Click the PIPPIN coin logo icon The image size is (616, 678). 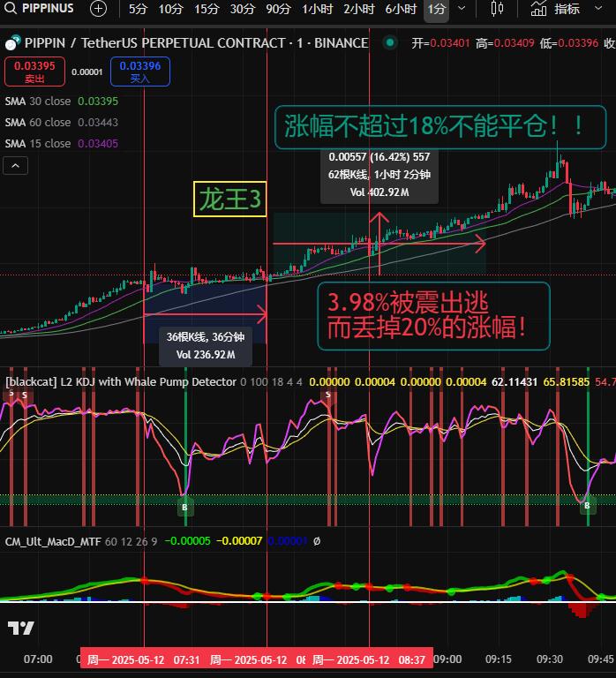coord(12,42)
